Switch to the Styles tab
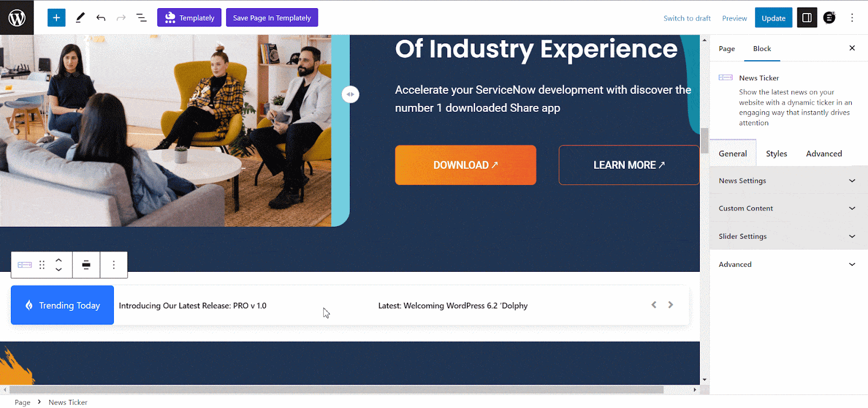Image resolution: width=868 pixels, height=408 pixels. (x=776, y=154)
